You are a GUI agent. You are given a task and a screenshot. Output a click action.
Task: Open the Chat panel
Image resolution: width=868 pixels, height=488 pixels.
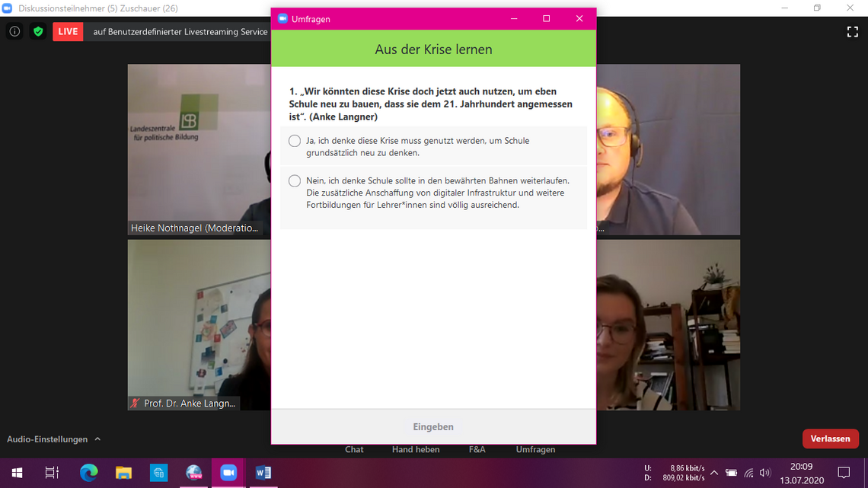coord(354,449)
